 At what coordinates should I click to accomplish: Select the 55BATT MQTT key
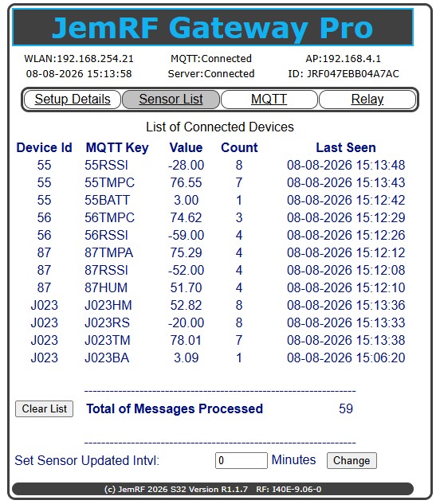[x=107, y=201]
